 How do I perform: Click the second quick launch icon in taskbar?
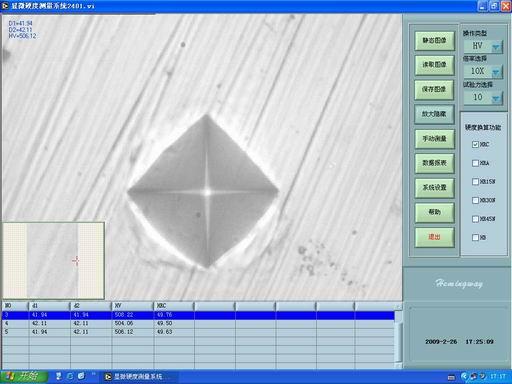point(70,376)
